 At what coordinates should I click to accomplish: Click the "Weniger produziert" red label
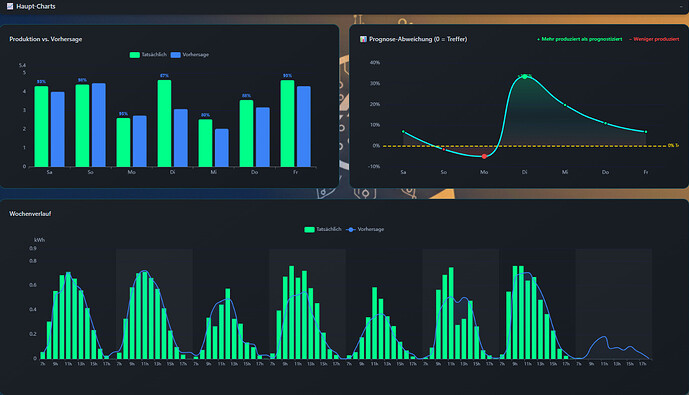tap(654, 39)
